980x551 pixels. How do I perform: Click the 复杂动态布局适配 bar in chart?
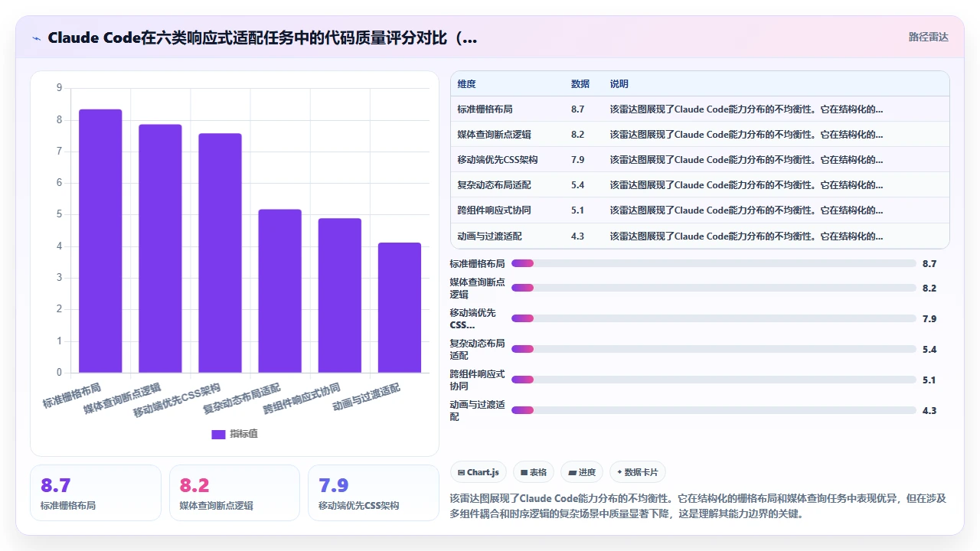click(279, 291)
